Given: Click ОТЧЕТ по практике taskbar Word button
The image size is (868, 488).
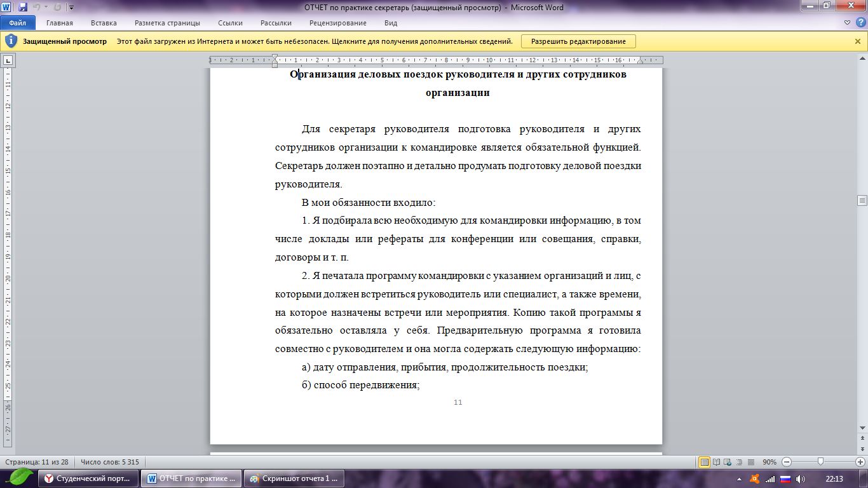Looking at the screenshot, I should (191, 478).
